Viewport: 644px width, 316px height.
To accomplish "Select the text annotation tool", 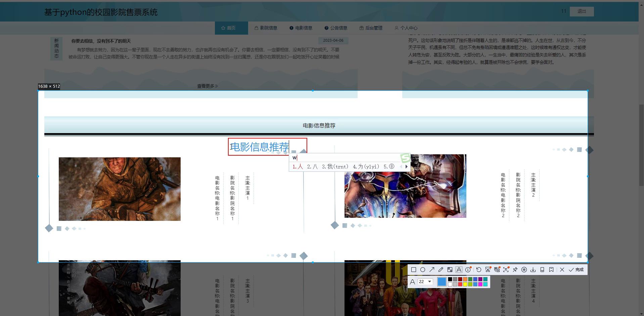I will click(459, 270).
